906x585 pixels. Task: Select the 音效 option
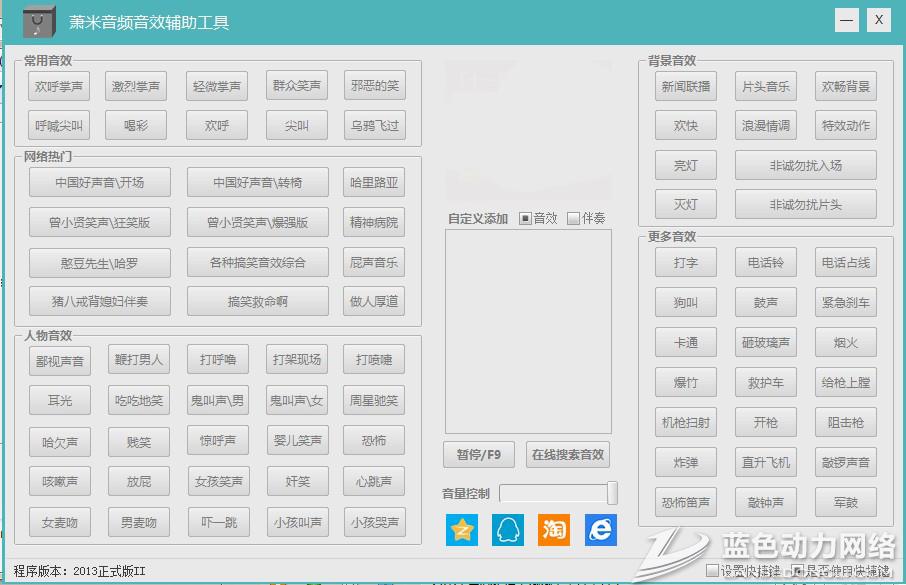pos(526,218)
